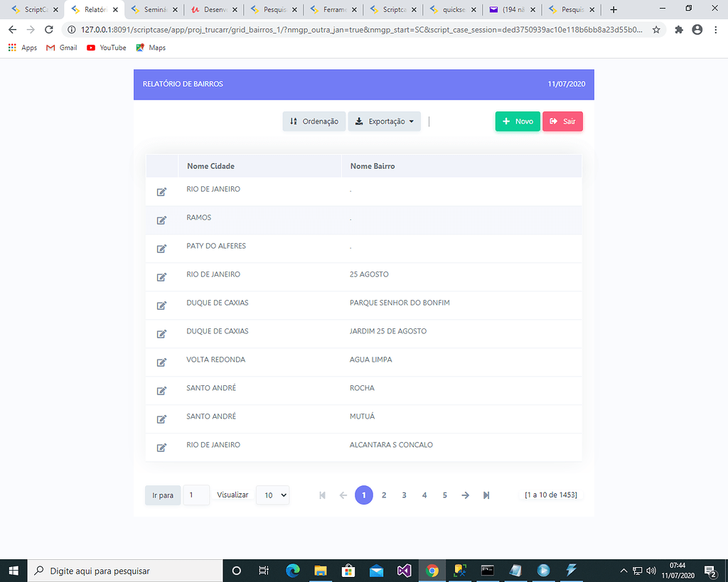Click the edit icon next to PATY DO ALFERES

coord(162,248)
